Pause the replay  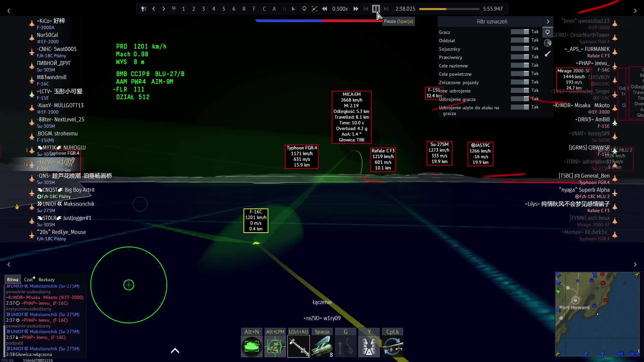coord(376,9)
